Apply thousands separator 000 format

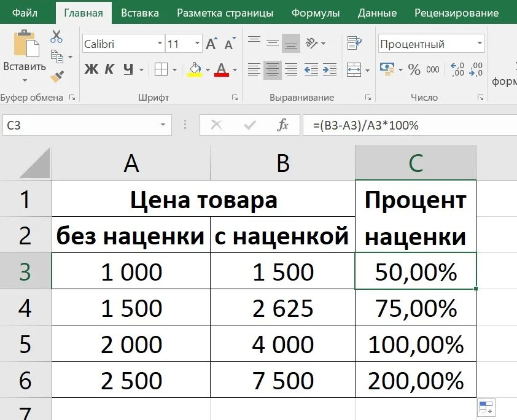tap(433, 69)
